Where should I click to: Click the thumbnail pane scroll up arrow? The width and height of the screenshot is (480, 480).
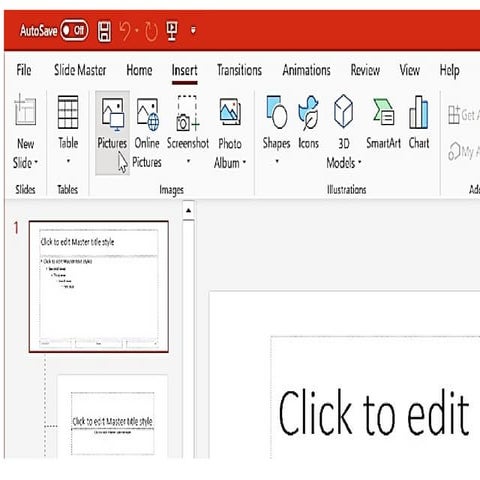click(x=188, y=210)
